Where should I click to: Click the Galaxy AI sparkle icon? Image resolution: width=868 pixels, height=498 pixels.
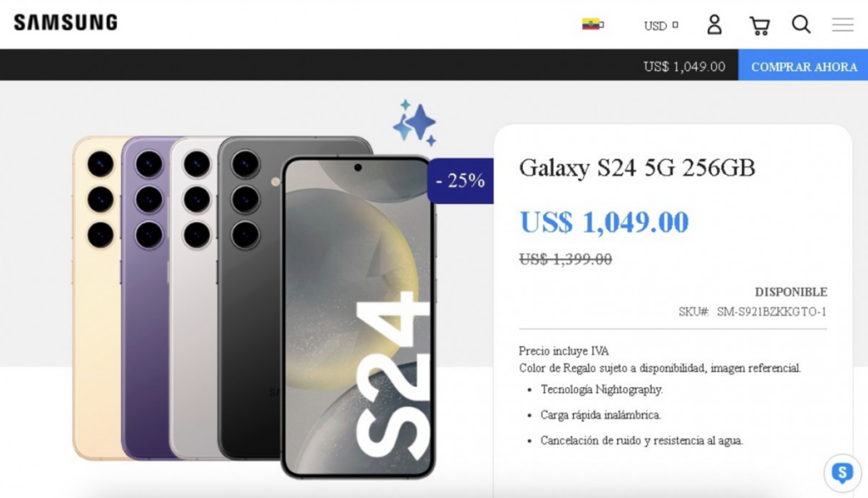tap(415, 122)
